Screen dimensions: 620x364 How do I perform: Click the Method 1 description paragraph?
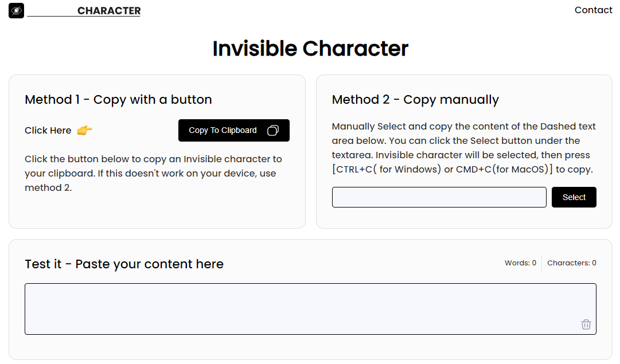tap(153, 173)
